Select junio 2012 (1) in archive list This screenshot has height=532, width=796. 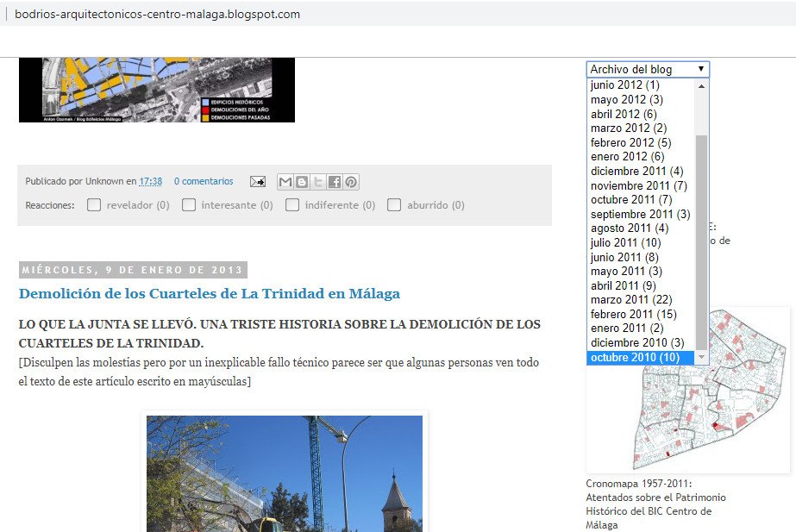click(x=641, y=84)
